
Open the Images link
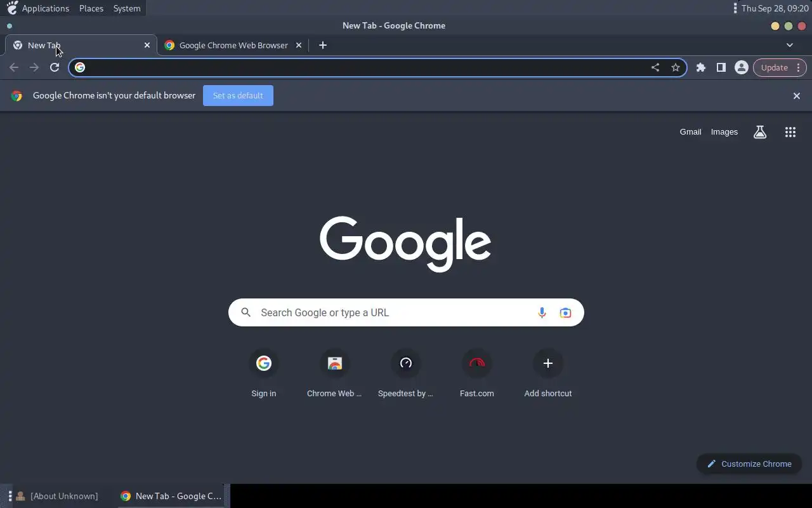click(724, 132)
